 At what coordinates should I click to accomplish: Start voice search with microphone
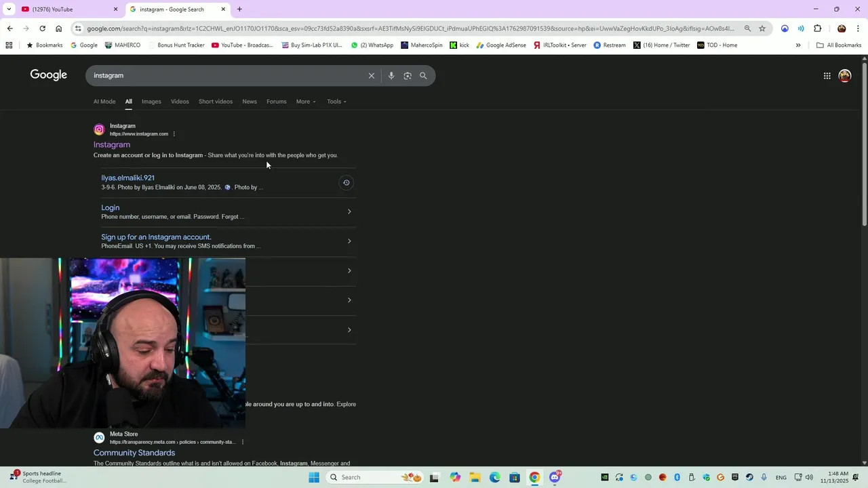pos(391,76)
